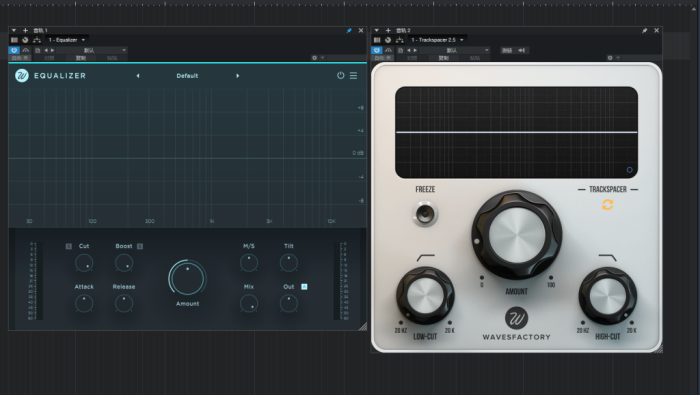Toggle the FREEZE button in Trackspacer

425,213
